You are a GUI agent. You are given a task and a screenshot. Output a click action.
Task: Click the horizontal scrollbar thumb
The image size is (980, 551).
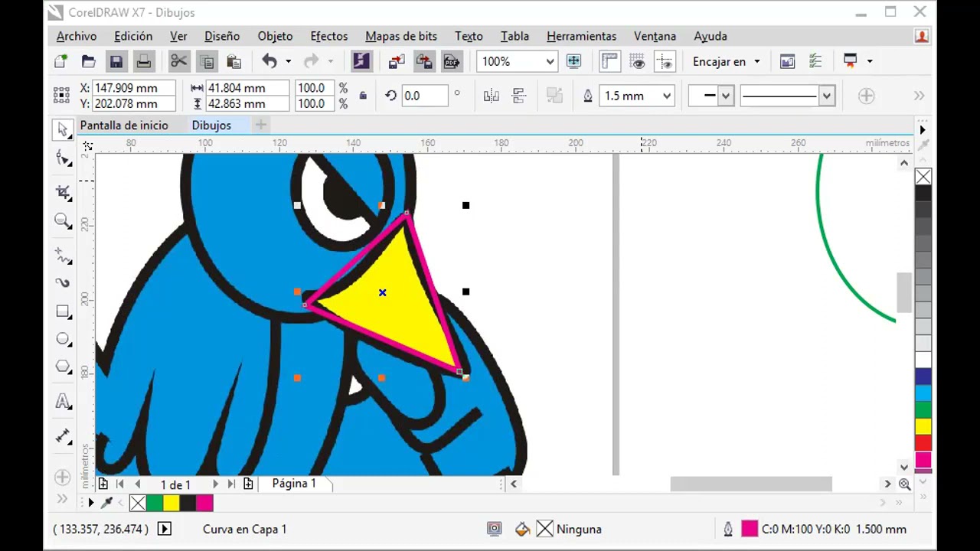pyautogui.click(x=751, y=484)
